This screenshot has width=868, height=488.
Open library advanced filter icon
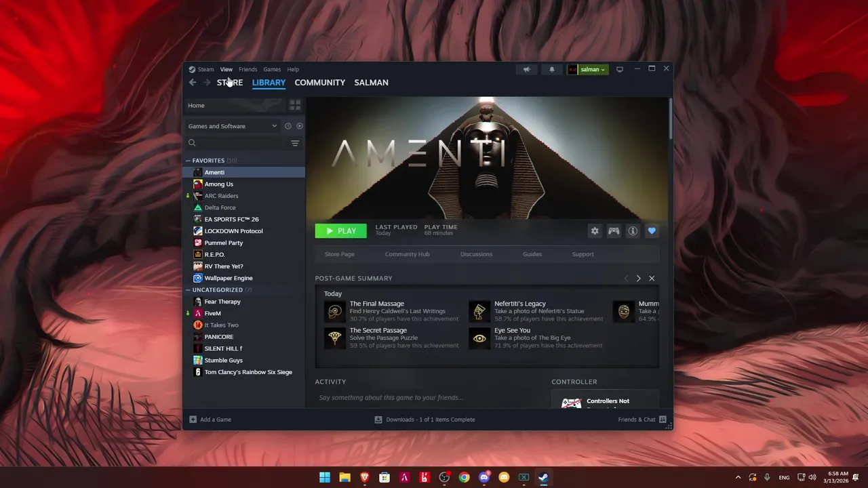[295, 143]
